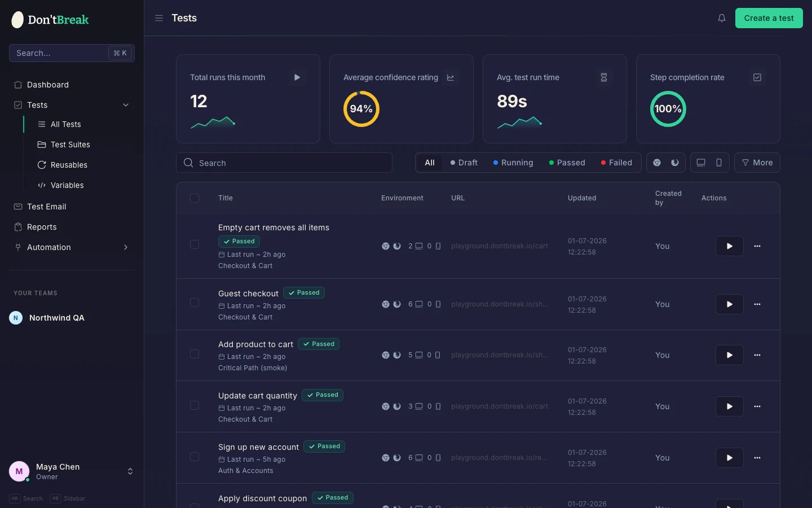This screenshot has width=812, height=508.
Task: Focus the sidebar Search field
Action: pyautogui.click(x=72, y=53)
